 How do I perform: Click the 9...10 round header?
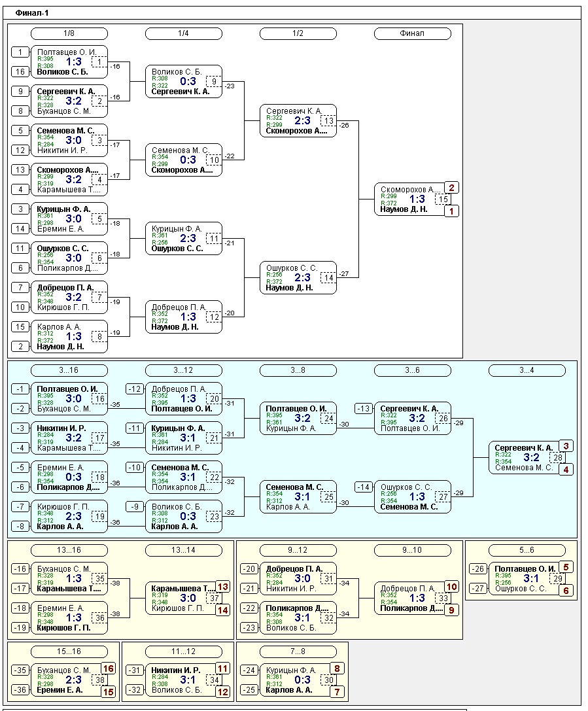point(412,550)
